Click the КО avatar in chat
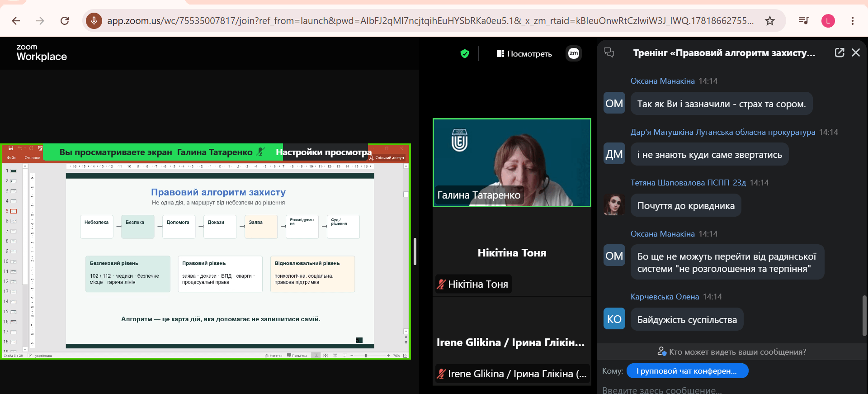Viewport: 868px width, 394px height. [x=614, y=319]
